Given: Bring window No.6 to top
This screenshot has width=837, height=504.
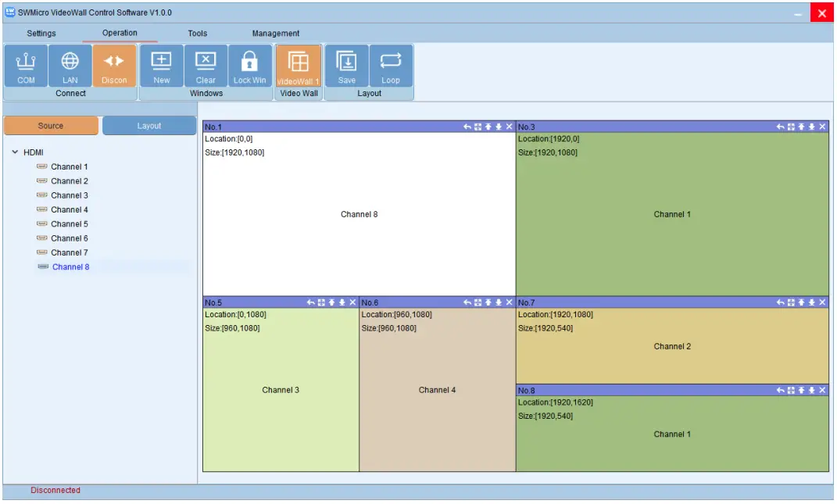Looking at the screenshot, I should tap(488, 302).
